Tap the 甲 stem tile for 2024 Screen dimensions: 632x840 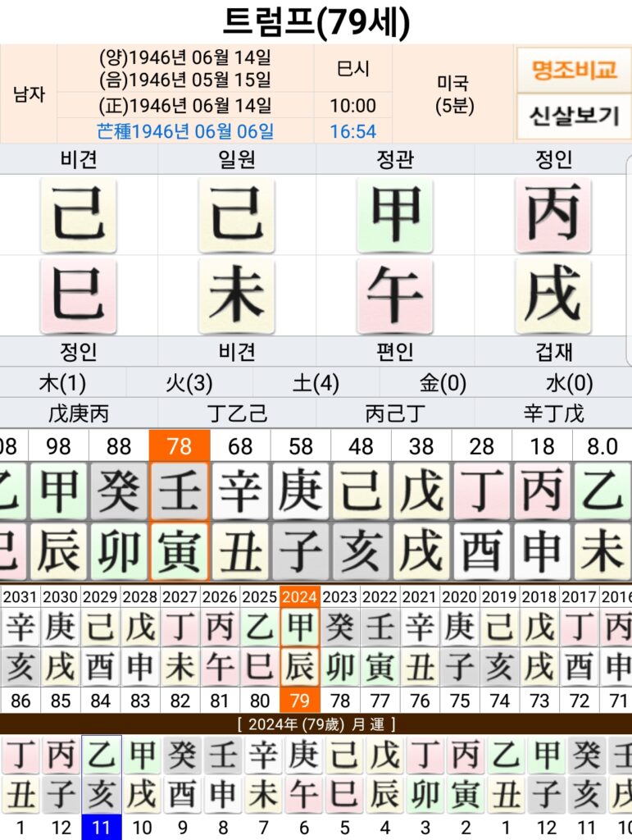tap(300, 627)
